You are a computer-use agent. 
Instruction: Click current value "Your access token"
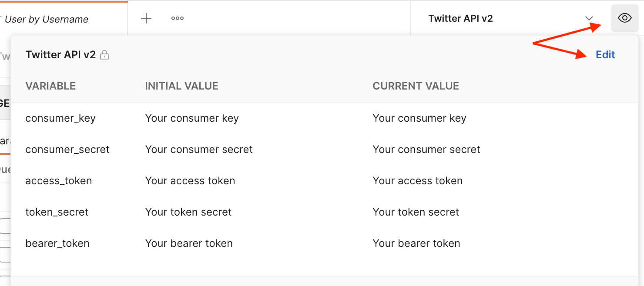point(418,181)
